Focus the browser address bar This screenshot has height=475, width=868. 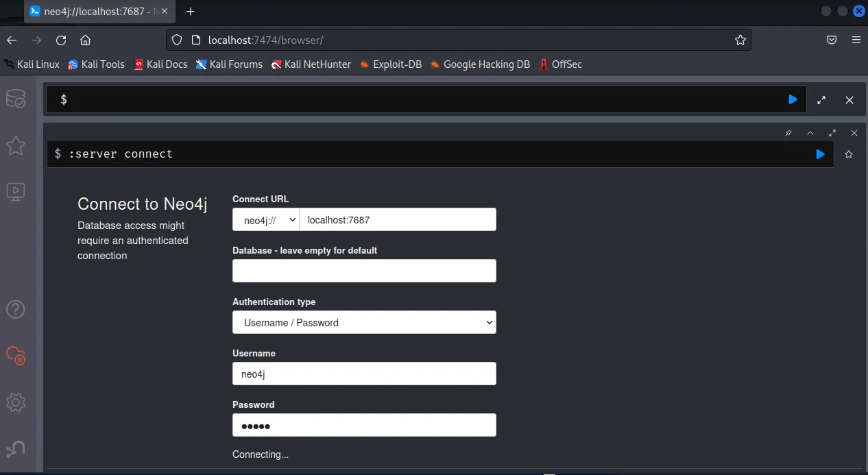coord(459,40)
